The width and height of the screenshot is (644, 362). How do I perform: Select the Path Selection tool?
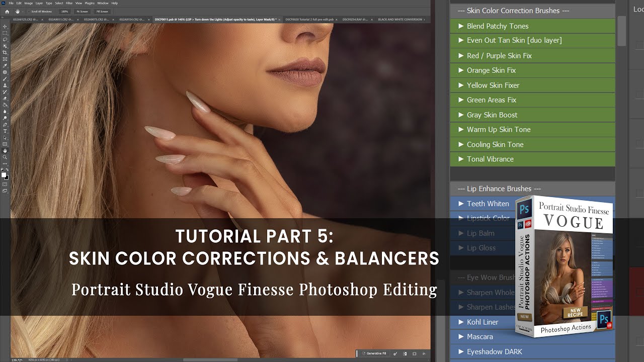5,137
